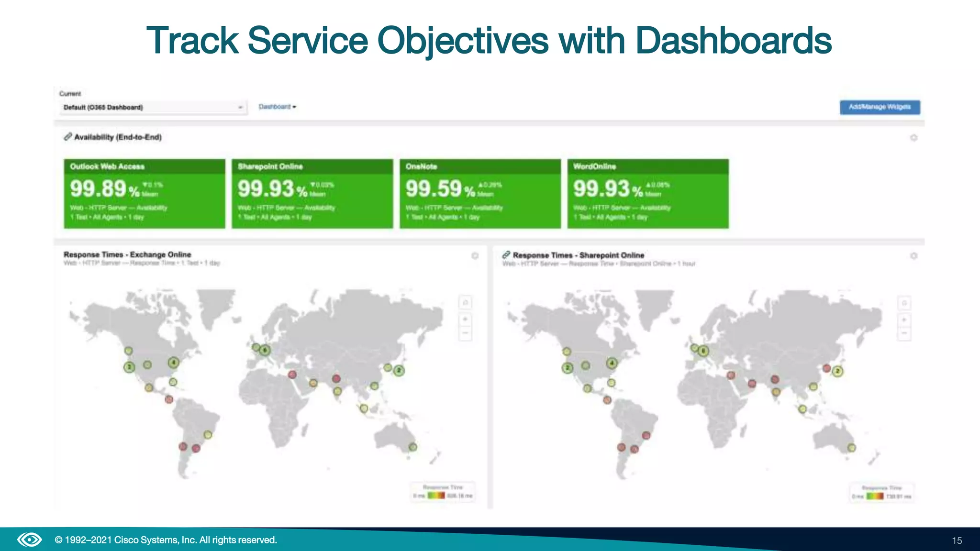
Task: Open the Current dashboard selector dropdown
Action: [153, 107]
